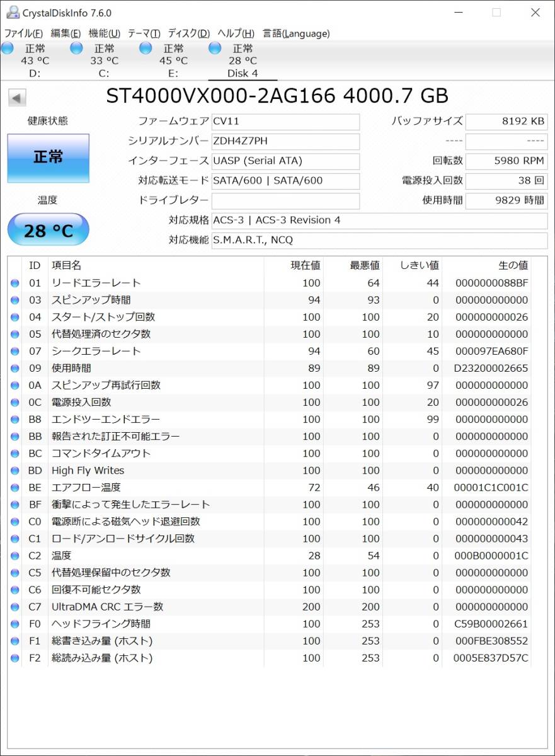The width and height of the screenshot is (555, 756).
Task: Open the 機能(U) menu
Action: pos(105,33)
